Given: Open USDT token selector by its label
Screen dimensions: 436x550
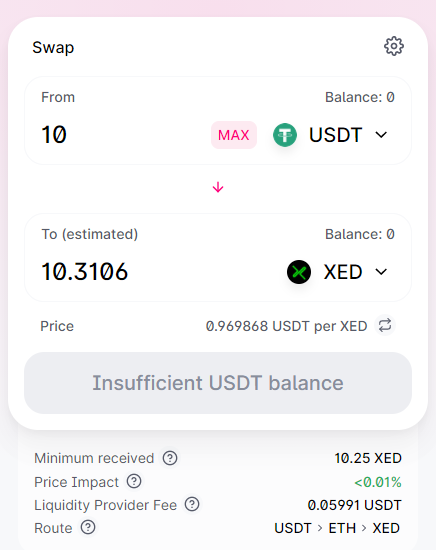Looking at the screenshot, I should point(336,135).
